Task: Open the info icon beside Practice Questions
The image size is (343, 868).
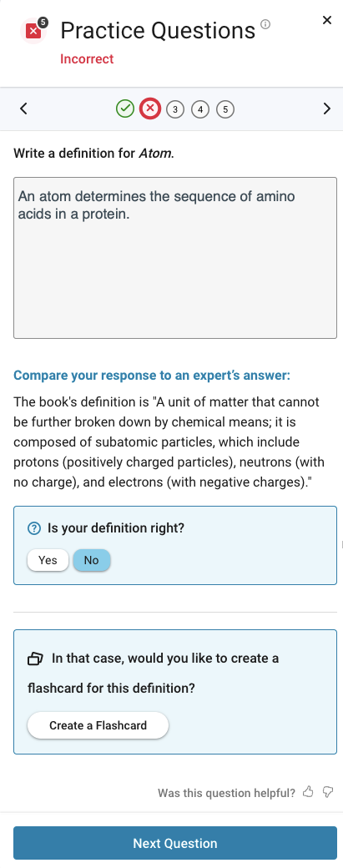Action: pyautogui.click(x=265, y=24)
